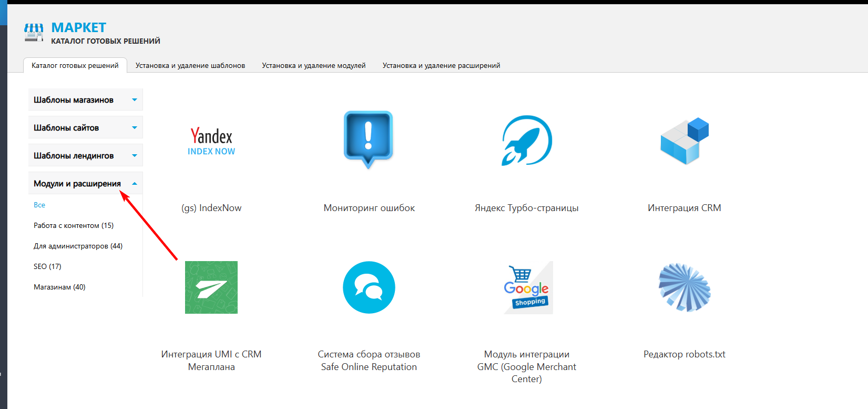This screenshot has width=868, height=409.
Task: Open the Установка и удаление модулей tab
Action: [314, 66]
